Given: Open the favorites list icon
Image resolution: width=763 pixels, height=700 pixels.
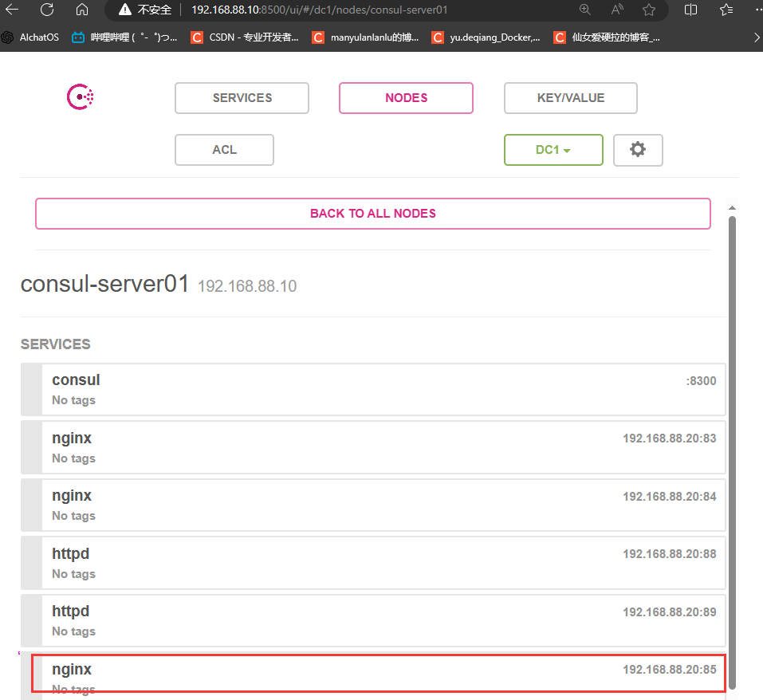Looking at the screenshot, I should 726,11.
